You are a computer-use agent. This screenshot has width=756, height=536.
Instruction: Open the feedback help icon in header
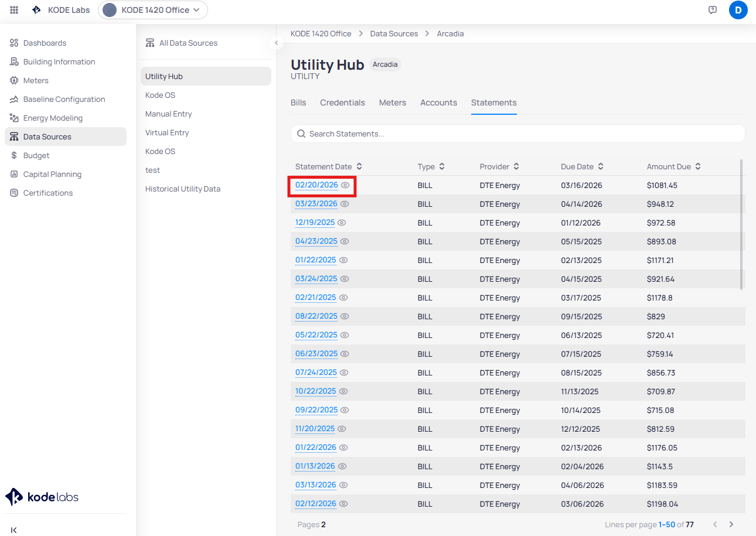pyautogui.click(x=713, y=10)
